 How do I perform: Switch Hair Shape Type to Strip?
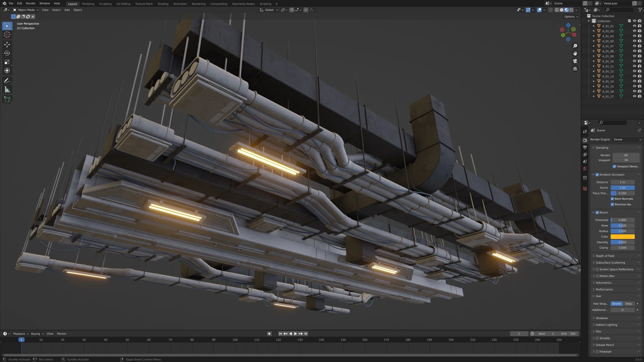click(628, 303)
